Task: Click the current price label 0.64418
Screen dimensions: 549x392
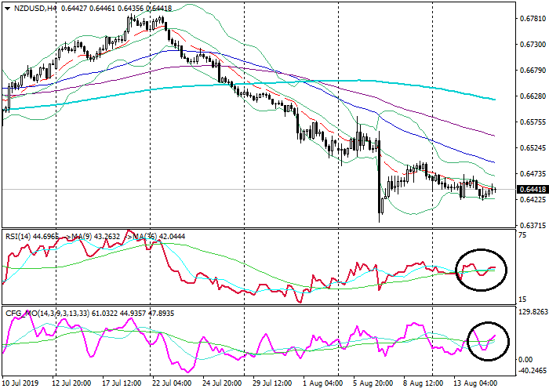Action: (x=532, y=189)
